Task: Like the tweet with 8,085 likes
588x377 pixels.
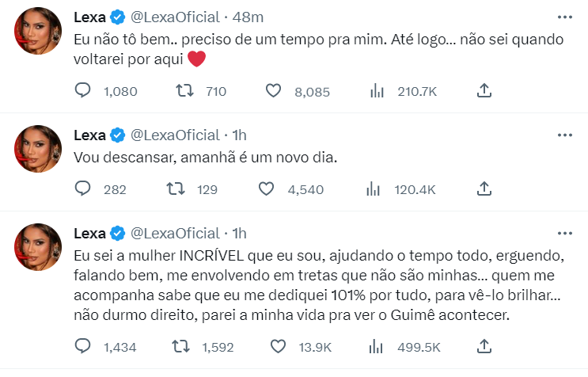Action: click(x=273, y=91)
